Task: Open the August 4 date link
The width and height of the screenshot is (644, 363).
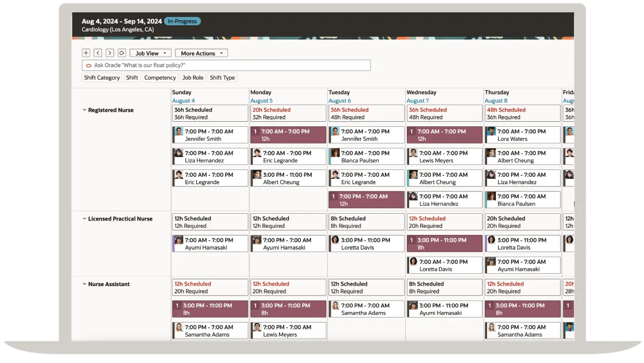Action: (x=183, y=101)
